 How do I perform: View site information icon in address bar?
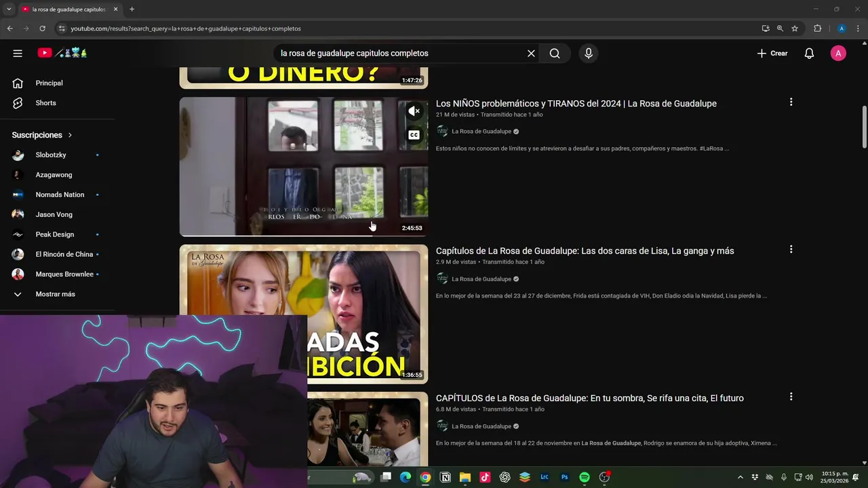(62, 28)
